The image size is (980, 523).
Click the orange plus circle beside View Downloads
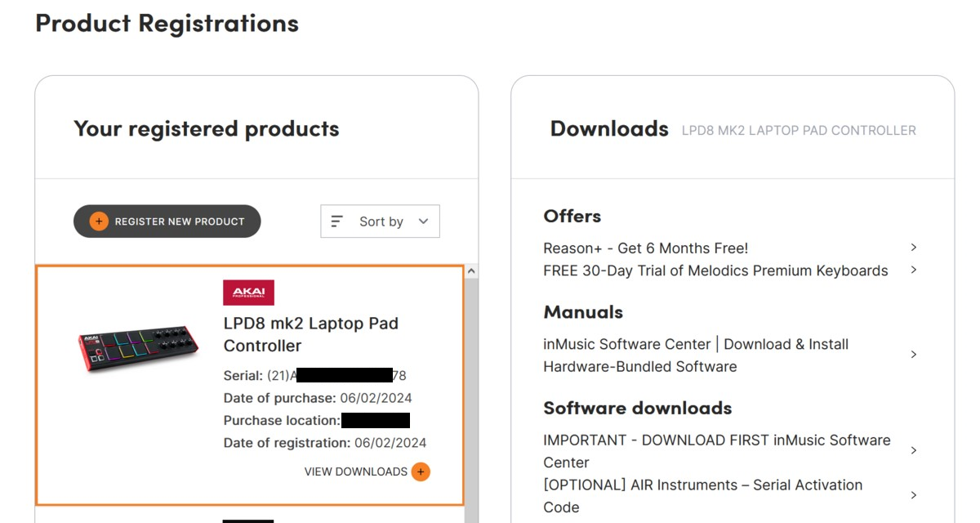click(x=421, y=472)
